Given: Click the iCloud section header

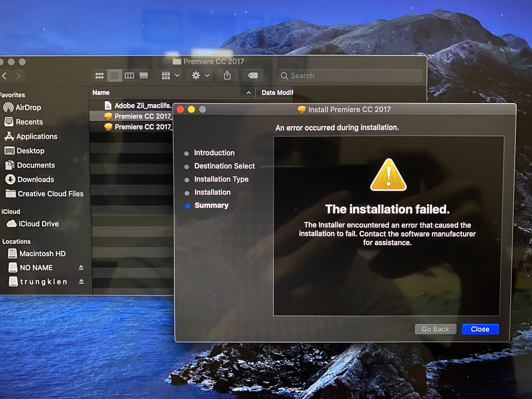Looking at the screenshot, I should [11, 212].
